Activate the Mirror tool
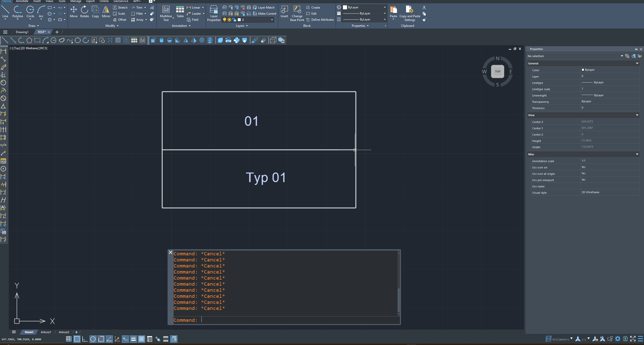Screen dimensions: 644x345 click(x=106, y=12)
